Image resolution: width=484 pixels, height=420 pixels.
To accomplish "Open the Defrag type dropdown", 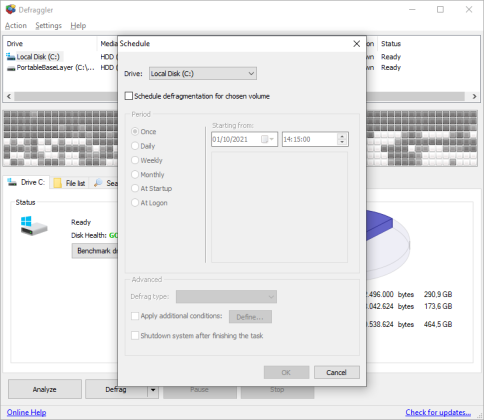I will [226, 296].
